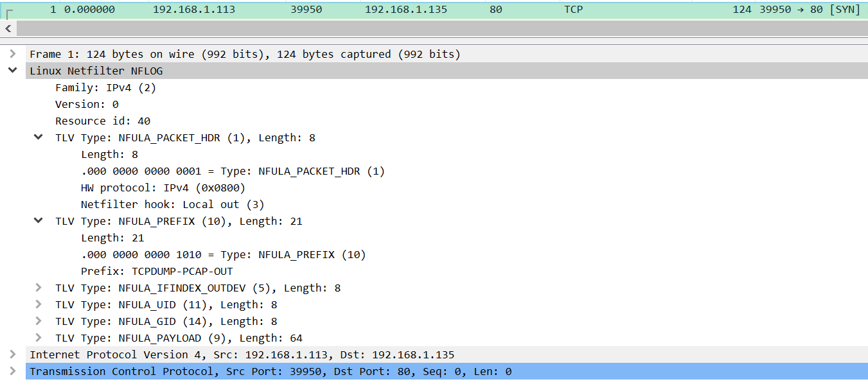Expand the NFULA_GID TLV entry
Viewport: 868px width, 384px height.
(x=38, y=320)
